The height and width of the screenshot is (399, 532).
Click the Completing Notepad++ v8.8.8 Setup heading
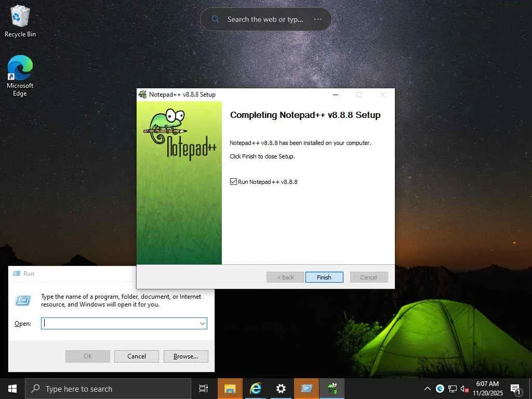coord(305,115)
